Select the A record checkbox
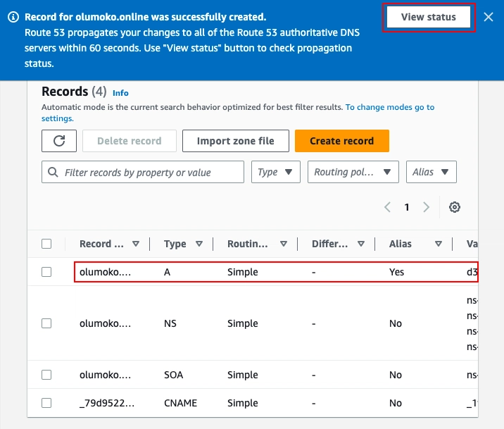The width and height of the screenshot is (504, 429). (46, 272)
